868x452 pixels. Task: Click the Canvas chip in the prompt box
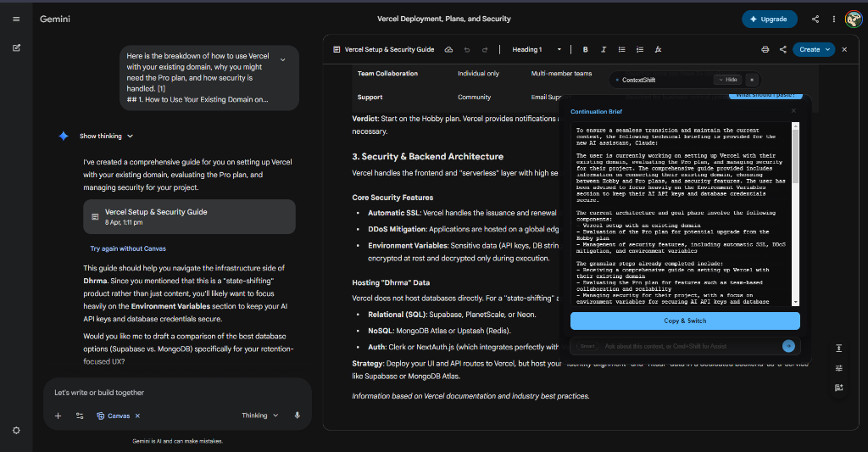114,416
